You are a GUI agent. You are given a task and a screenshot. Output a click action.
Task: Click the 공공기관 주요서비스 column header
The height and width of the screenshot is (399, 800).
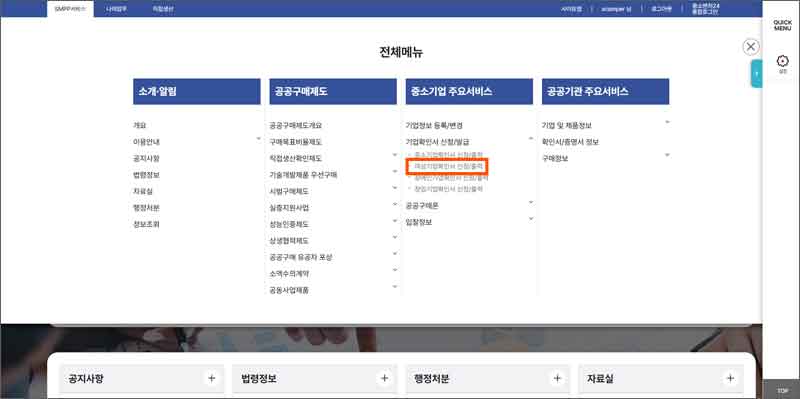pos(605,91)
